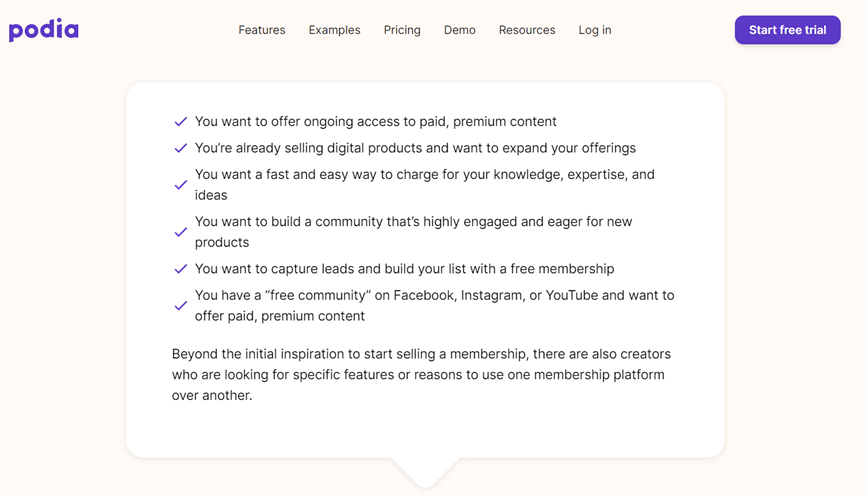This screenshot has height=496, width=867.
Task: Click checkmark beside fast and easy way to charge
Action: pos(181,185)
